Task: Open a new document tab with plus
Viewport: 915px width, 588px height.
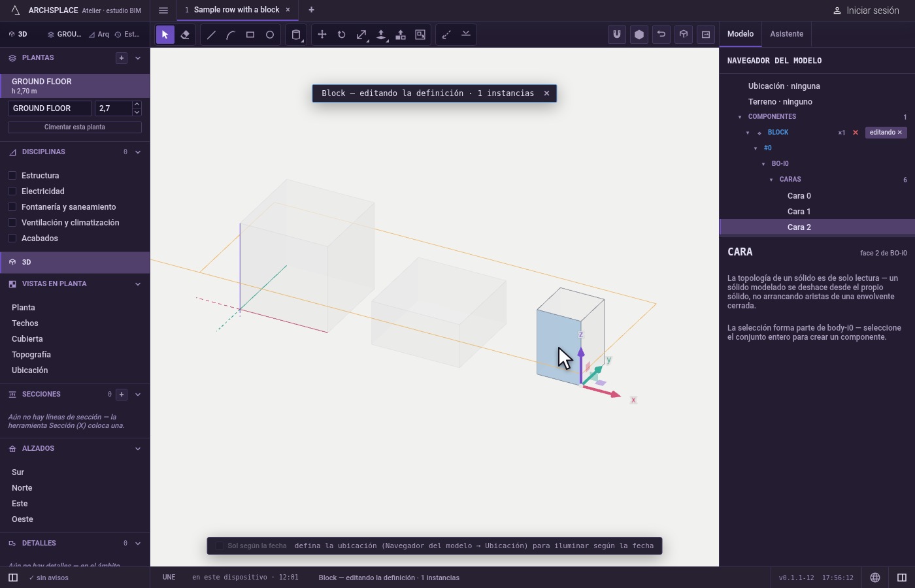Action: coord(311,10)
